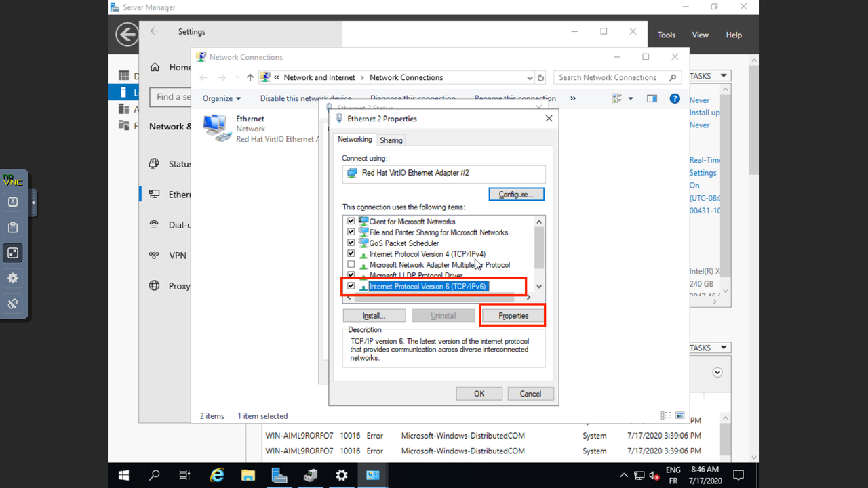Open taskbar search
This screenshot has width=868, height=488.
coord(155,475)
